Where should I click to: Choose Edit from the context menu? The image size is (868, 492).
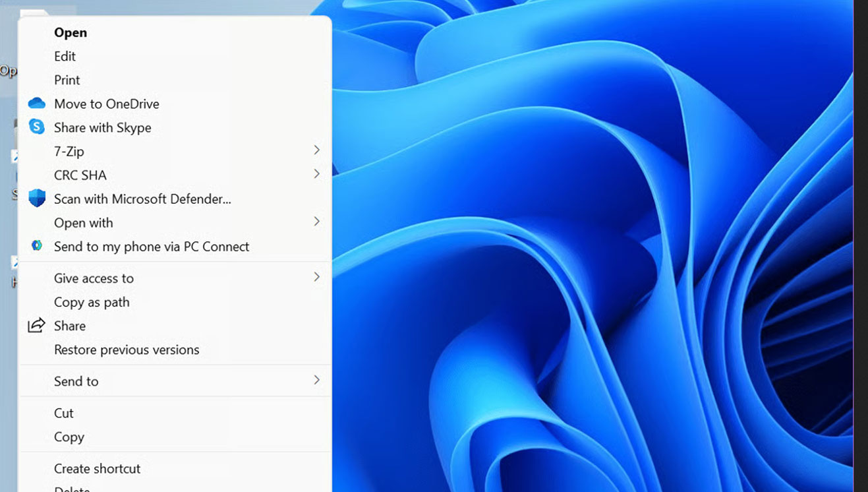[65, 56]
